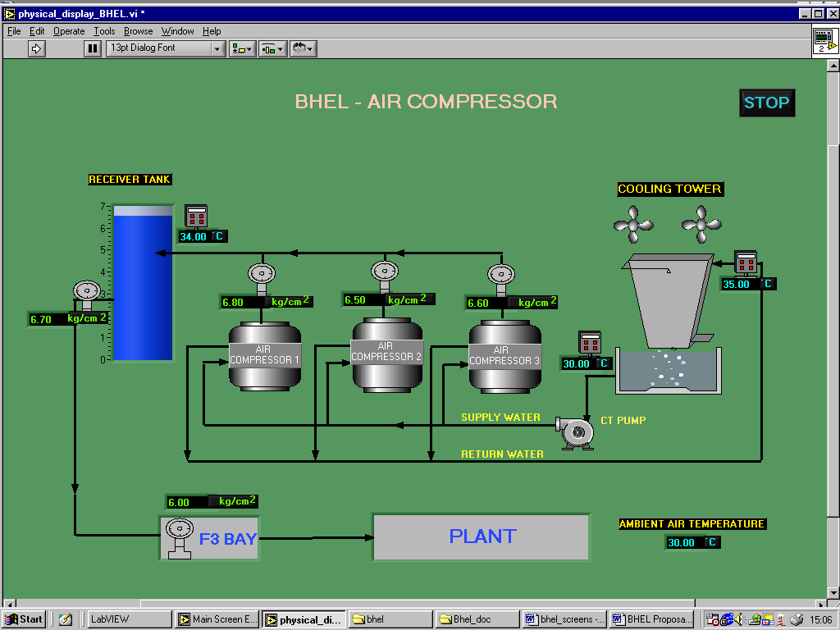Click the 35.00 C temperature sensor icon
Viewport: 840px width, 630px height.
[x=746, y=263]
